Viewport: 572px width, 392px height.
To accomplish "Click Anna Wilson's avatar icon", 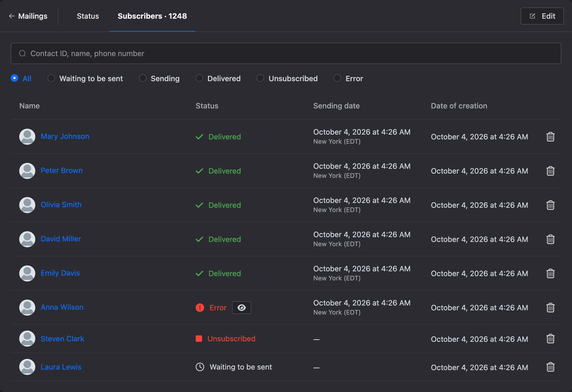I will coord(27,308).
